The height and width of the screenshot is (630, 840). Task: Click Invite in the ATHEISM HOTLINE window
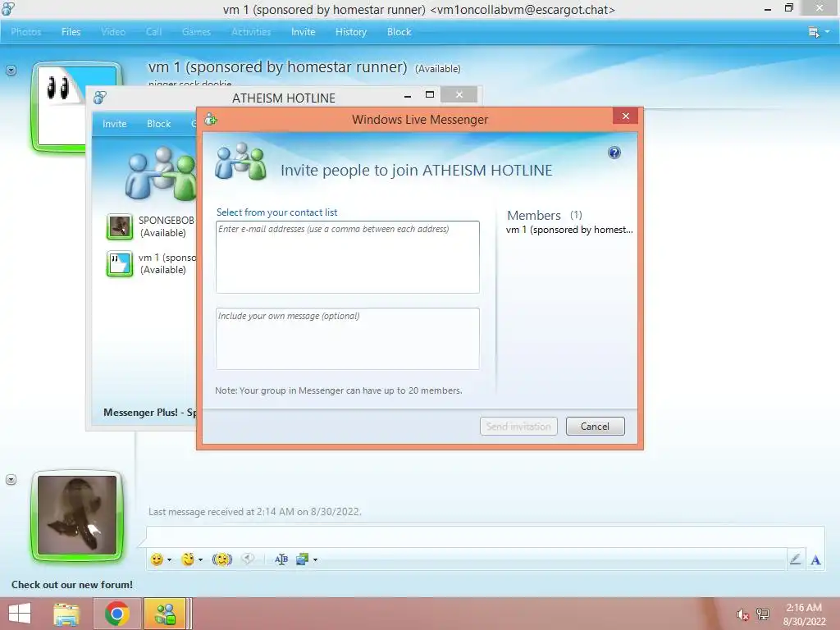(114, 124)
